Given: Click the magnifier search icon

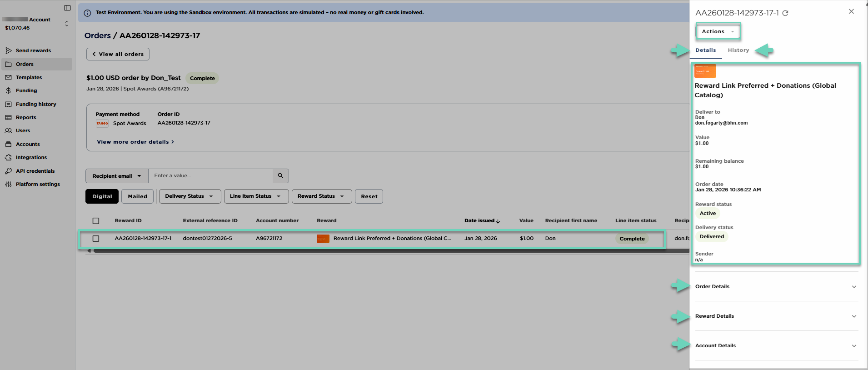Looking at the screenshot, I should coord(280,176).
